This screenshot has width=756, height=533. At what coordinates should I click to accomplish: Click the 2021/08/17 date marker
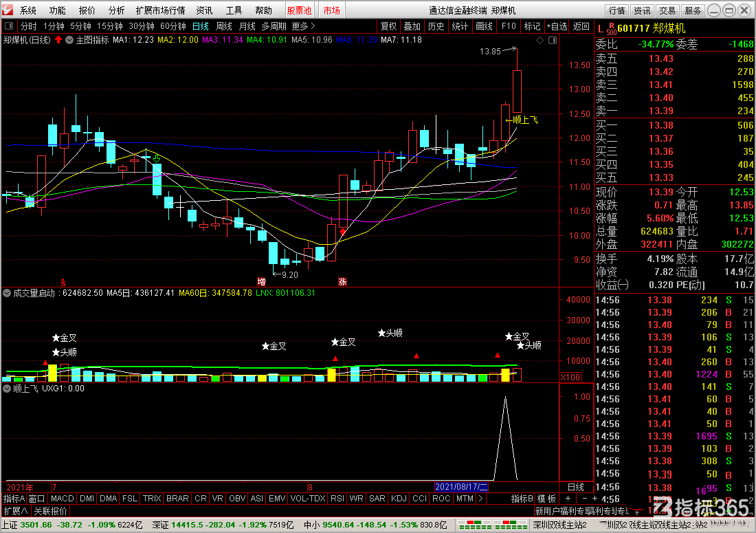click(461, 487)
